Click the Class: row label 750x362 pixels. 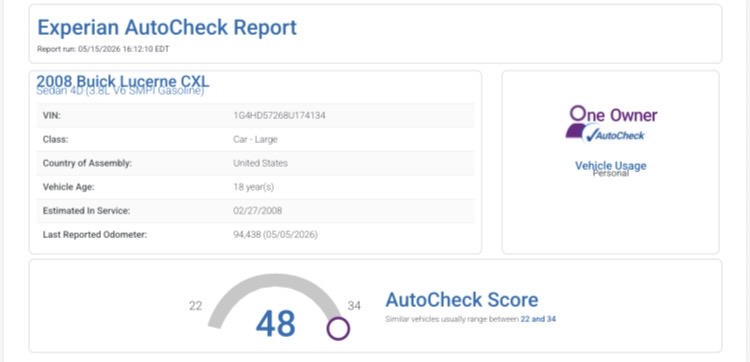[x=55, y=139]
